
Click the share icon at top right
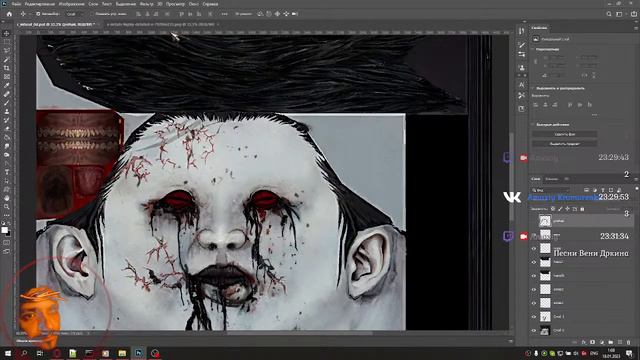pyautogui.click(x=634, y=14)
